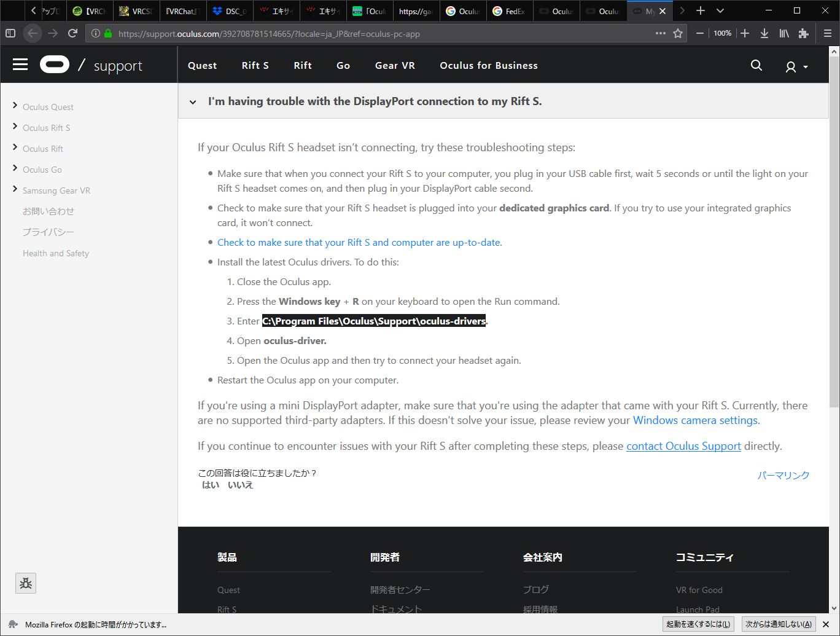Open the Gear VR navigation item
Image resolution: width=840 pixels, height=636 pixels.
point(395,65)
